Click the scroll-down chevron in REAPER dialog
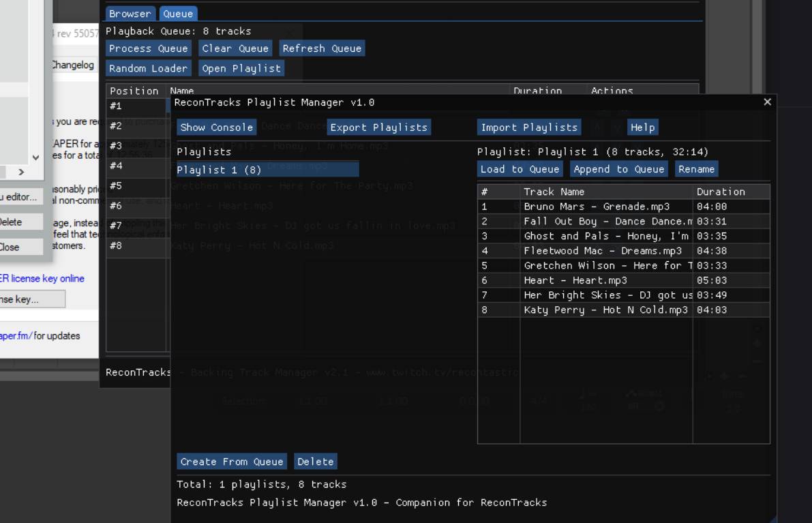Image resolution: width=812 pixels, height=523 pixels. pyautogui.click(x=35, y=158)
